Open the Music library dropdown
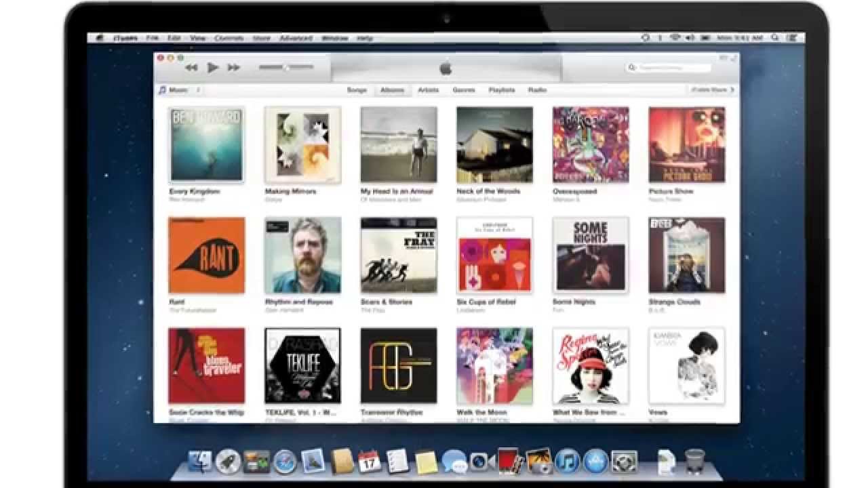This screenshot has width=868, height=488. 179,89
